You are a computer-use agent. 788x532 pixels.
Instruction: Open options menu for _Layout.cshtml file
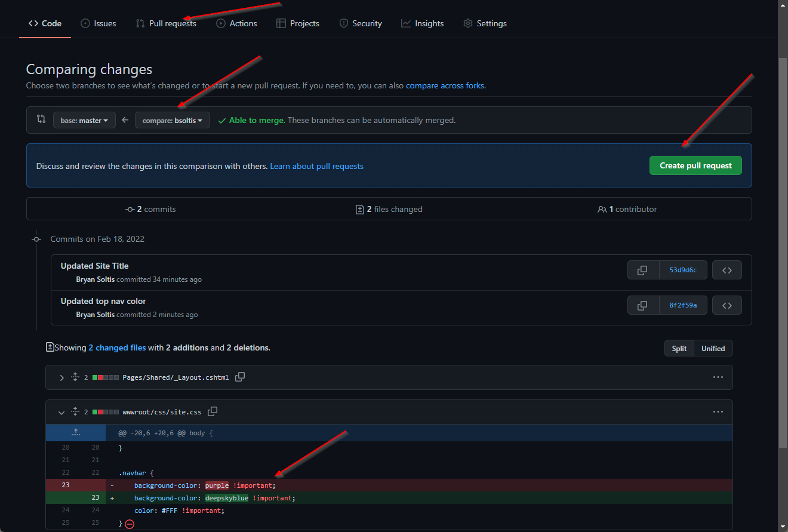718,377
